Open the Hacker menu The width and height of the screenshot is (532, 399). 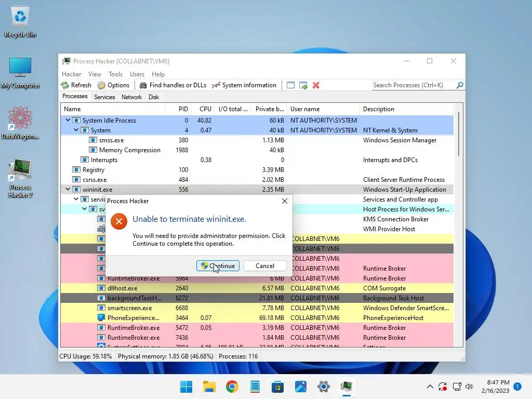[x=71, y=74]
